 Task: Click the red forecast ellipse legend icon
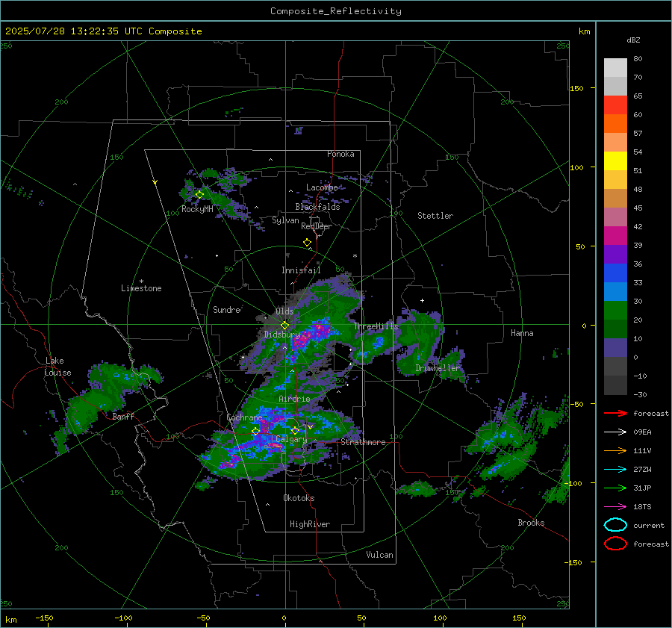[615, 544]
